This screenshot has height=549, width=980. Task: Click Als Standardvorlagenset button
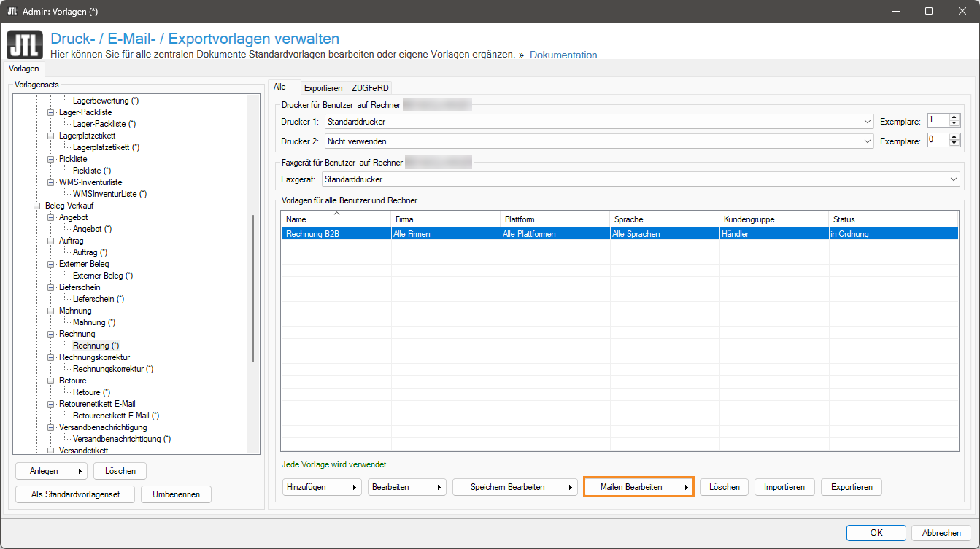tap(75, 494)
